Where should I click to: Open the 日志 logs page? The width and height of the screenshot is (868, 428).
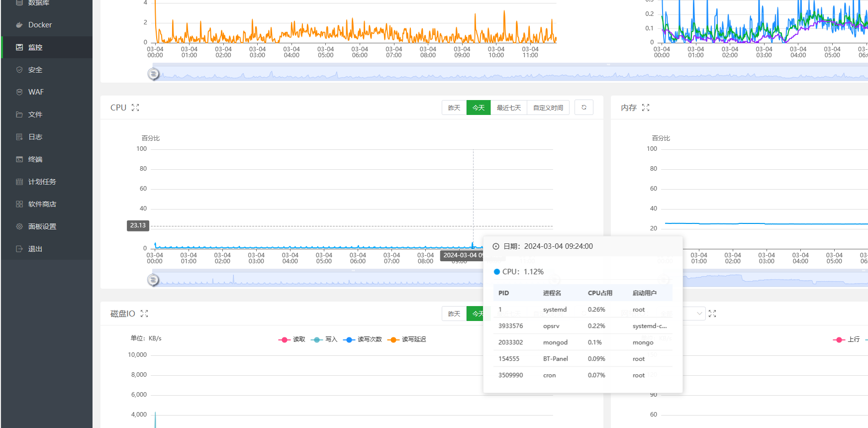pos(47,137)
